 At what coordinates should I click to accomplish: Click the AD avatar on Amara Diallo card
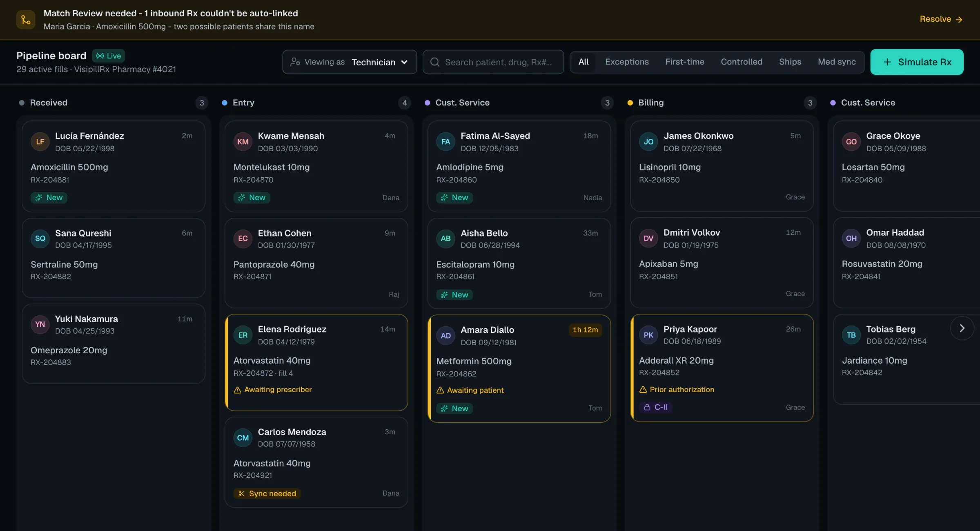[x=445, y=336]
